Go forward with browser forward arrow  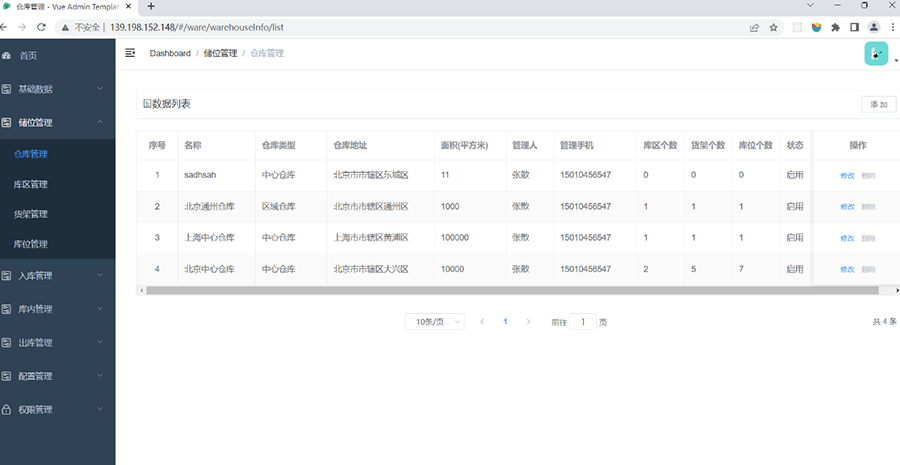point(22,27)
